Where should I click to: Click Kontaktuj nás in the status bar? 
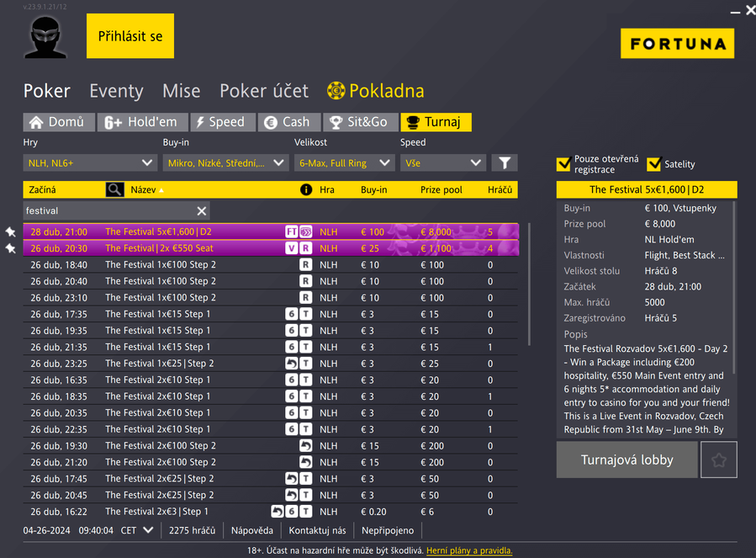317,530
